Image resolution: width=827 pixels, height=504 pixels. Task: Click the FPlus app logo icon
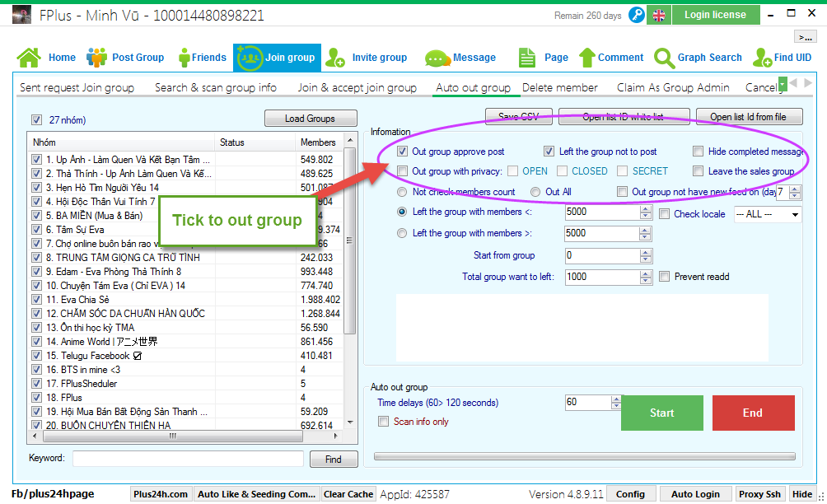(x=21, y=15)
